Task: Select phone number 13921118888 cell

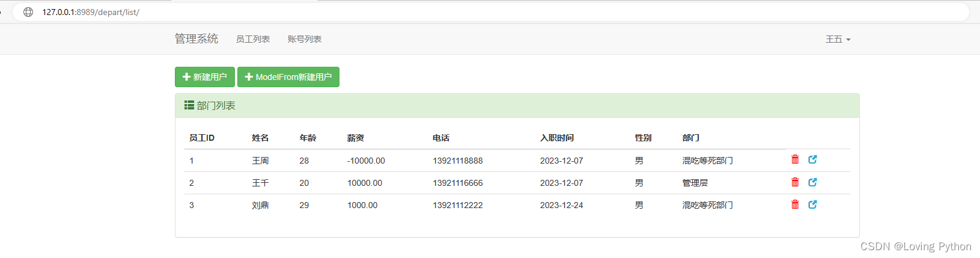Action: click(458, 161)
